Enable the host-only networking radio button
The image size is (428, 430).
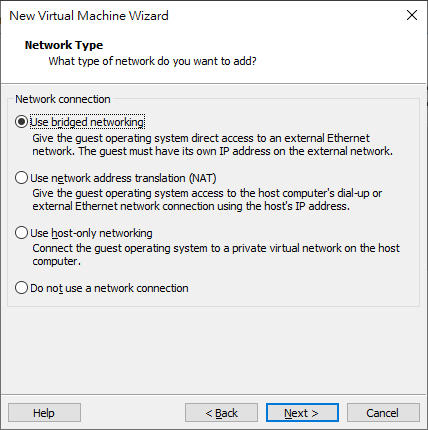coord(21,233)
